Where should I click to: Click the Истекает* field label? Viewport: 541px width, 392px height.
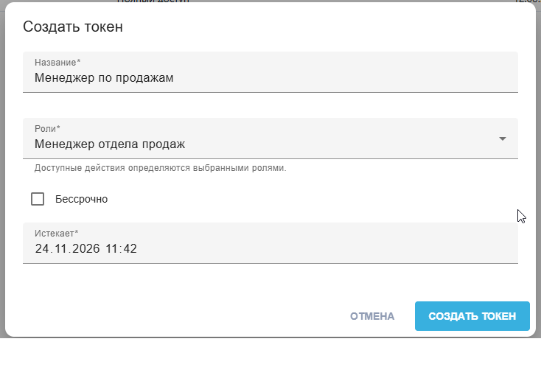click(56, 234)
